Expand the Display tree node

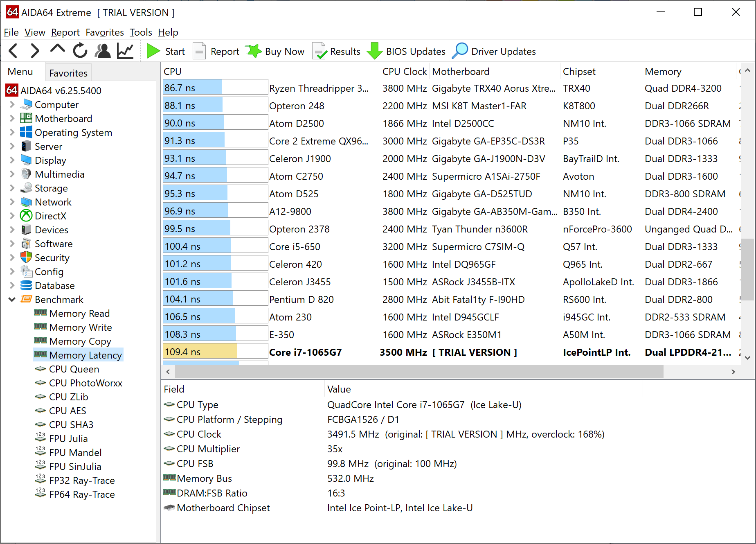click(x=12, y=160)
